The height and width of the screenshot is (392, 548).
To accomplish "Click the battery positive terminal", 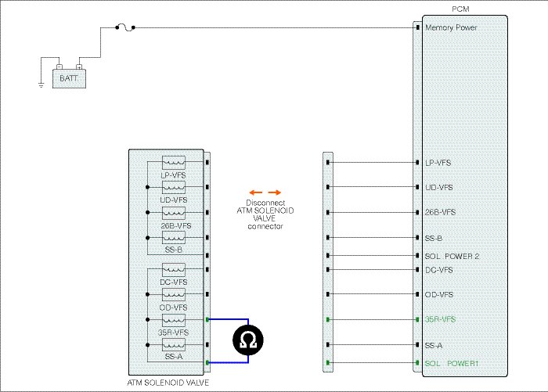I will pos(79,67).
